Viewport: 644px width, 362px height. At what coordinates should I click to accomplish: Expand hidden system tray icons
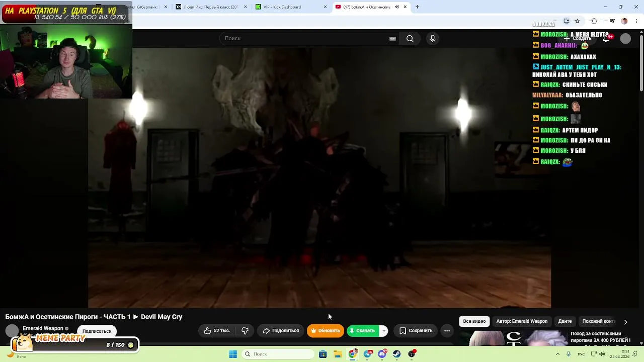557,354
